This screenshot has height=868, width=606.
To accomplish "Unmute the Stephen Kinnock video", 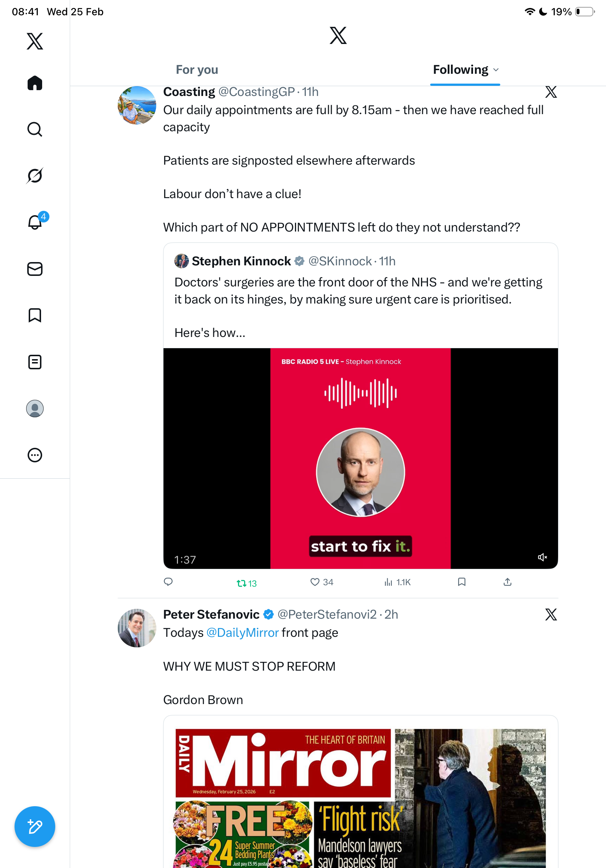I will pos(542,557).
